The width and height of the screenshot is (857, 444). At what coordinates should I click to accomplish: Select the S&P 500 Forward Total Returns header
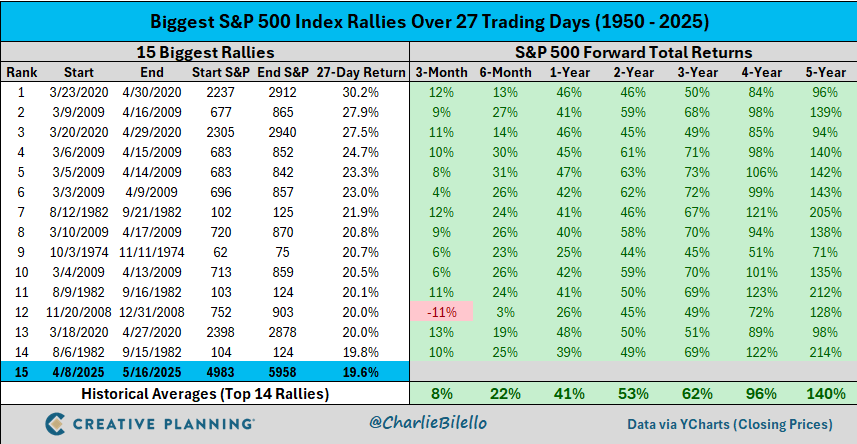click(632, 52)
